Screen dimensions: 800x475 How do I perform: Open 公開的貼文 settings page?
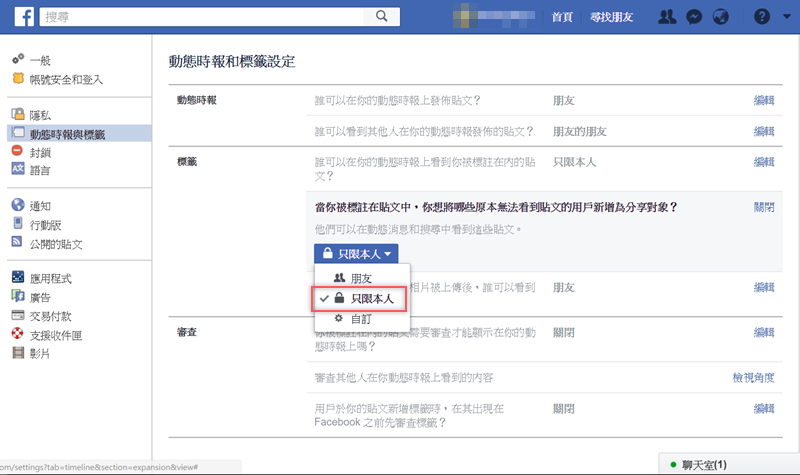click(x=56, y=244)
